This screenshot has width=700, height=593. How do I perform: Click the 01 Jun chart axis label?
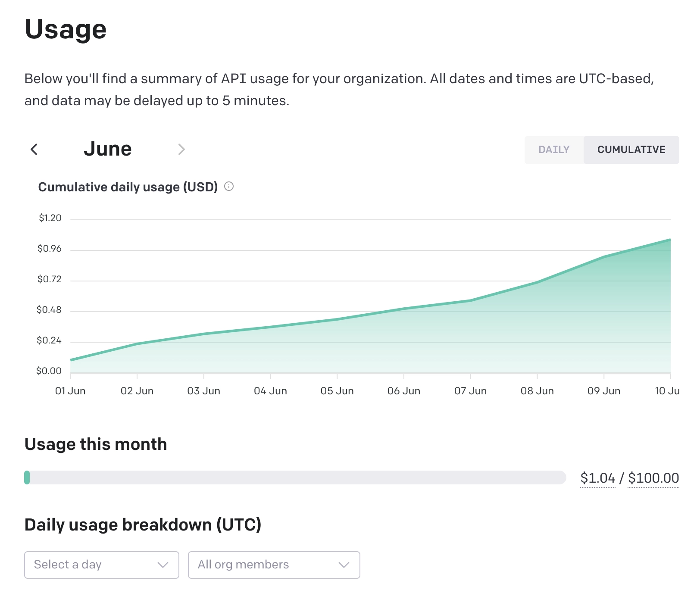pyautogui.click(x=70, y=391)
